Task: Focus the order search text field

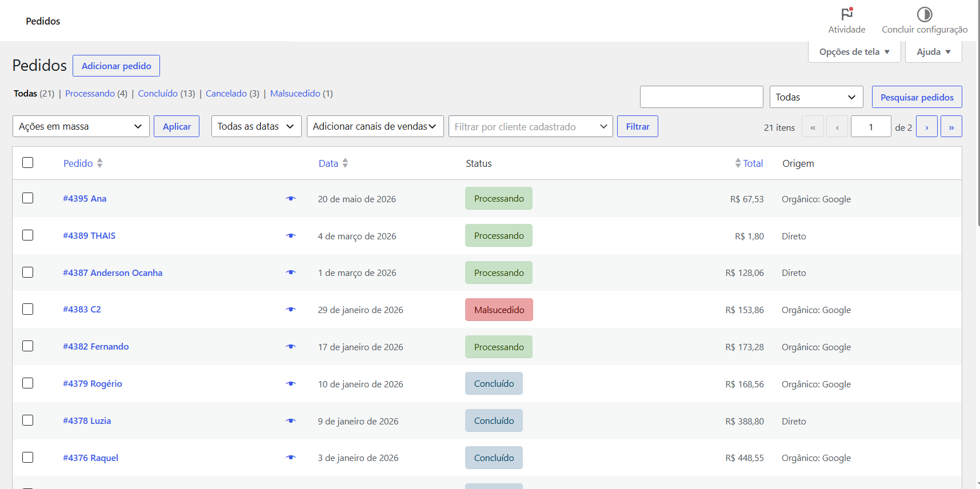Action: tap(702, 97)
